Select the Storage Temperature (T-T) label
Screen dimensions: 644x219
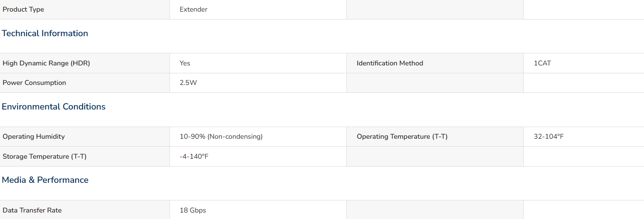click(x=45, y=156)
